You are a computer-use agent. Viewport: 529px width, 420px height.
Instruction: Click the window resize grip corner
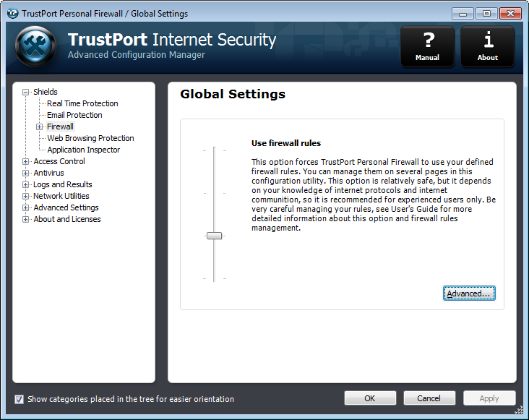[519, 410]
